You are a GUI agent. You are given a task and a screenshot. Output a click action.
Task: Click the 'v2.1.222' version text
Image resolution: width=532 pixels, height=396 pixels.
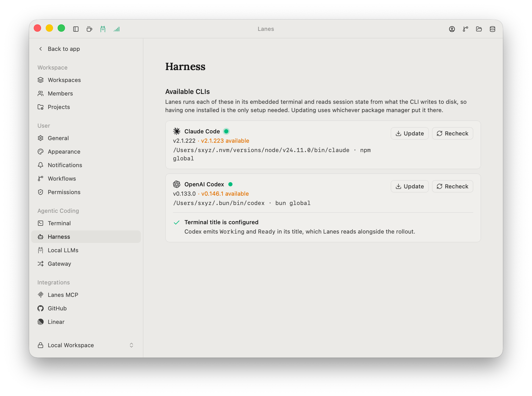pos(184,141)
